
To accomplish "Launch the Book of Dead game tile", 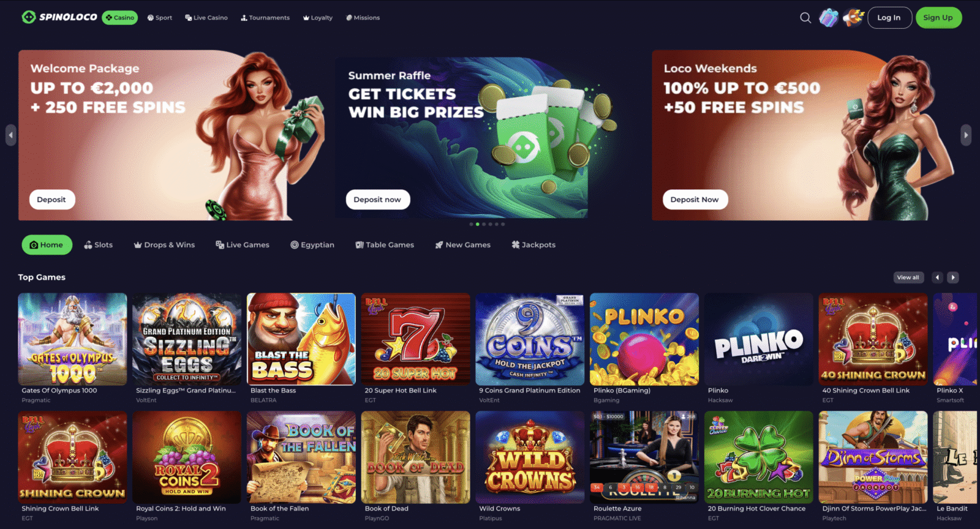I will 415,457.
